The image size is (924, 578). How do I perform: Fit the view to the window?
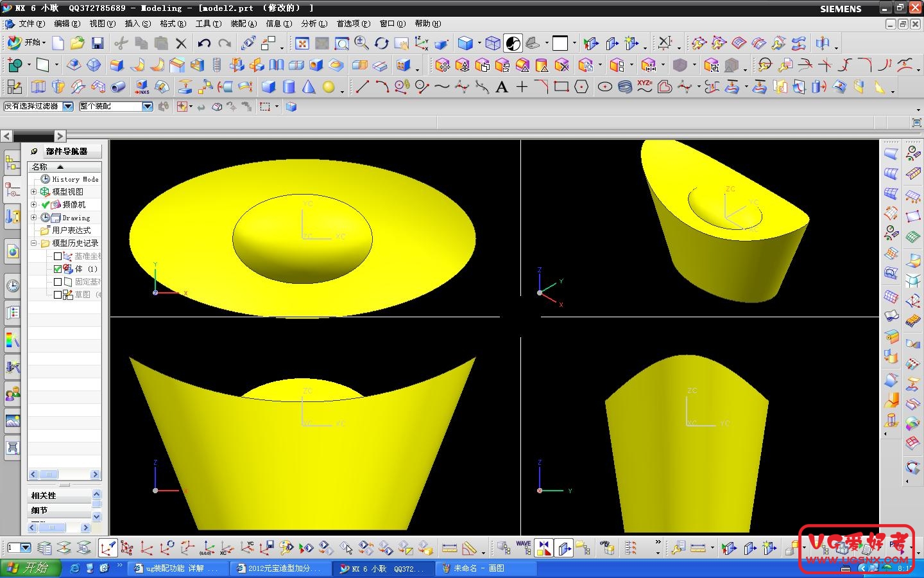pyautogui.click(x=302, y=43)
